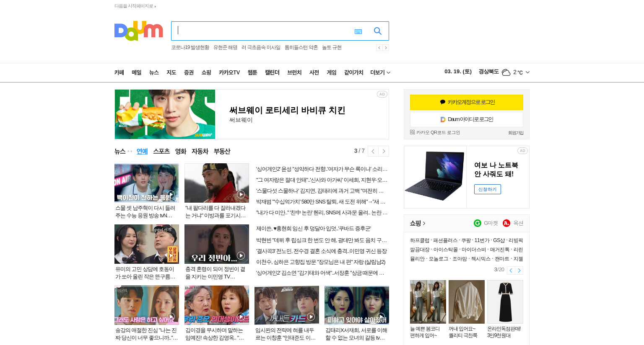Play the 이방과 historical drama video

216,183
